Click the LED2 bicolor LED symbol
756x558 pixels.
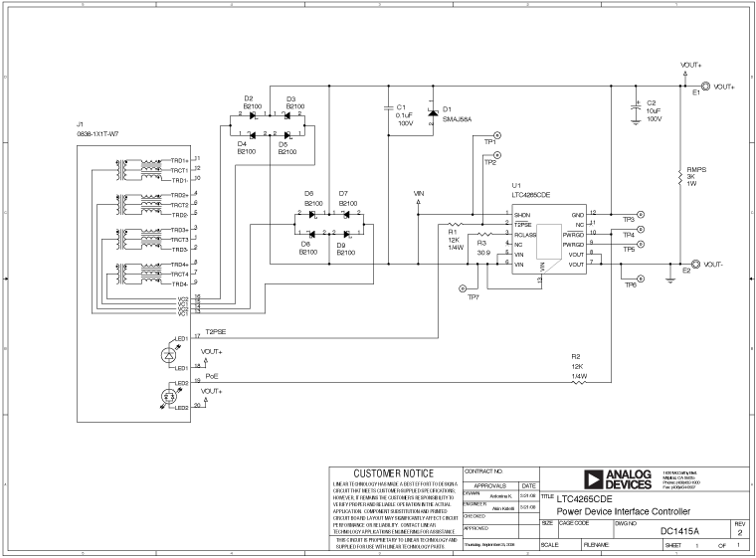pyautogui.click(x=168, y=397)
